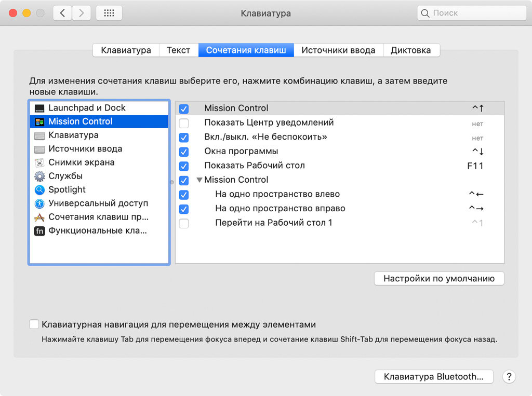The height and width of the screenshot is (396, 532).
Task: Open the Диктовка tab
Action: pos(411,50)
